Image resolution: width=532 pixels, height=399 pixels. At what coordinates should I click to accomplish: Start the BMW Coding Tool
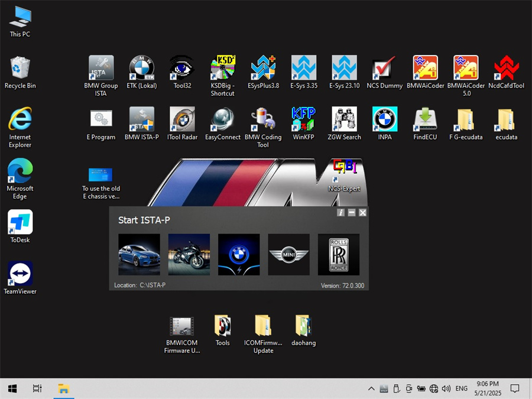pos(263,120)
